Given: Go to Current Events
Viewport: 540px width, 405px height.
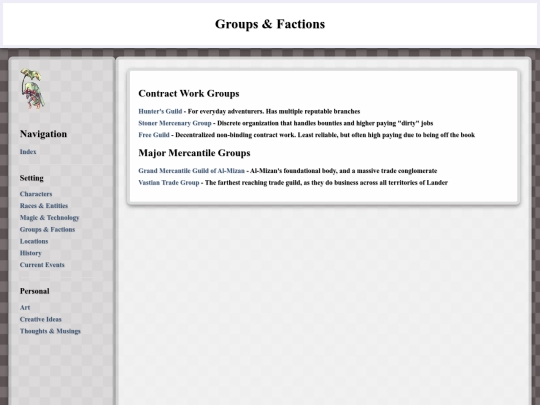Looking at the screenshot, I should [42, 265].
